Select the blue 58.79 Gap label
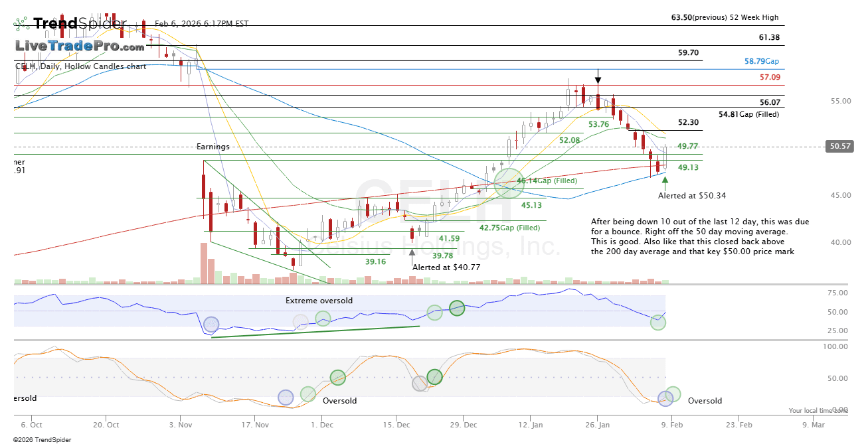 coord(761,61)
